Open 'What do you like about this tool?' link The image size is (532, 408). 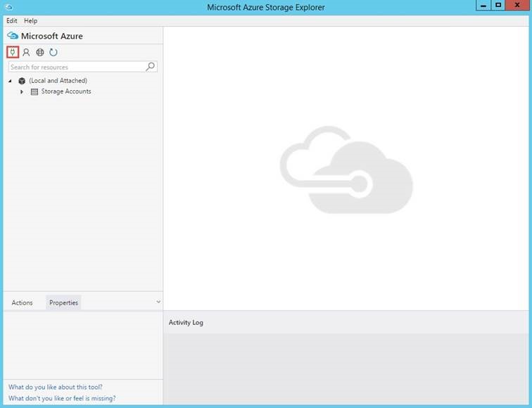click(56, 387)
